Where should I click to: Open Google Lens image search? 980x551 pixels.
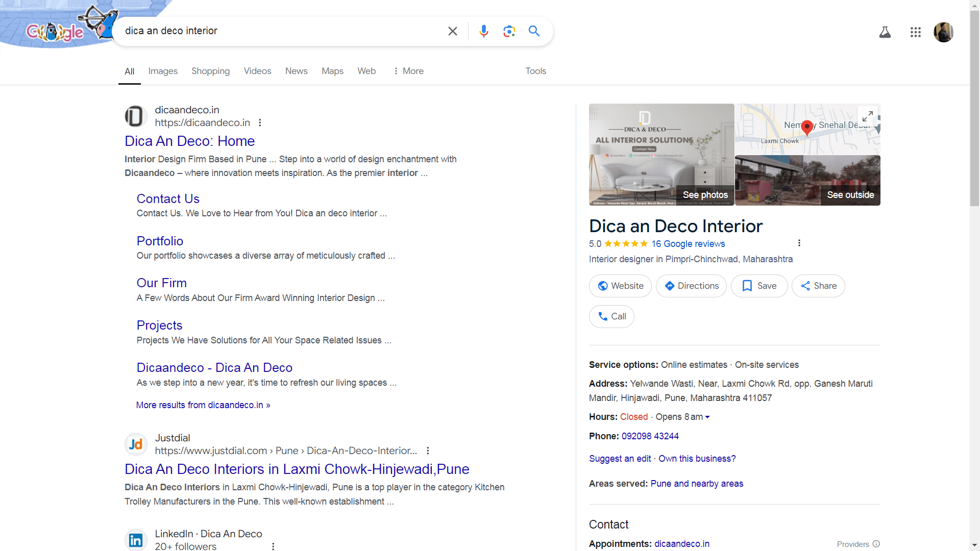(509, 31)
